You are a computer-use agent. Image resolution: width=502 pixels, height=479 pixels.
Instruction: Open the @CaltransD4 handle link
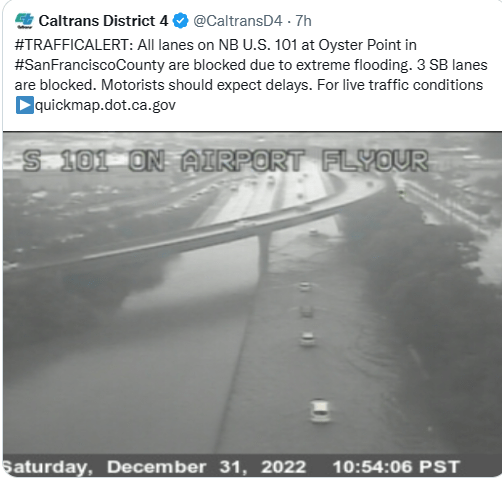tap(238, 21)
